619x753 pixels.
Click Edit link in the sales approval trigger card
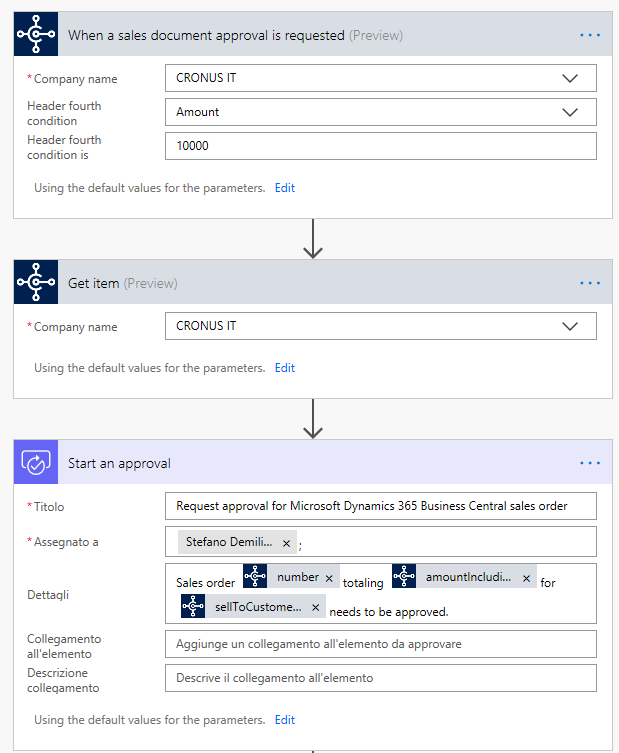coord(285,188)
